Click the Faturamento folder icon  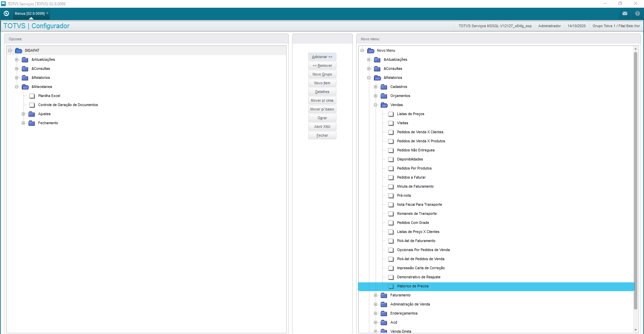384,295
